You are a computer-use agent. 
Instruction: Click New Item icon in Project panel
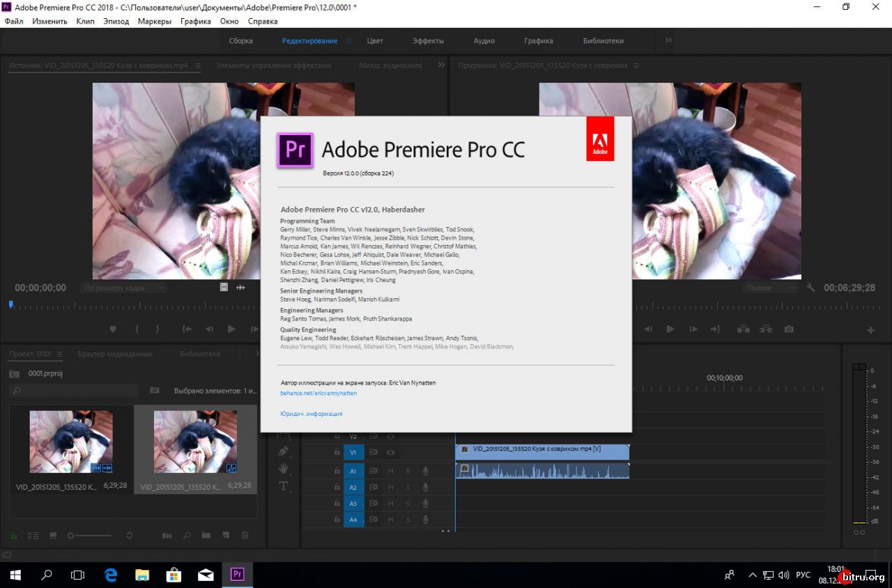(225, 536)
